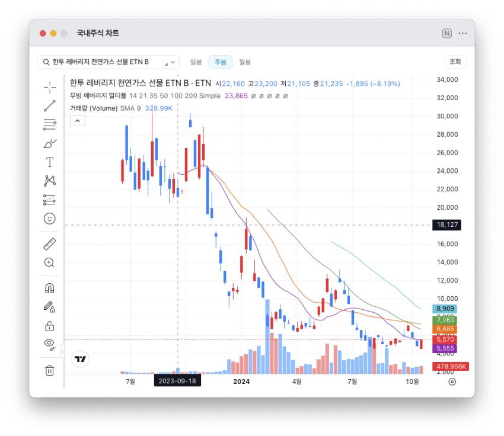Click the 7,263 green MA label
This screenshot has width=504, height=436.
[445, 320]
